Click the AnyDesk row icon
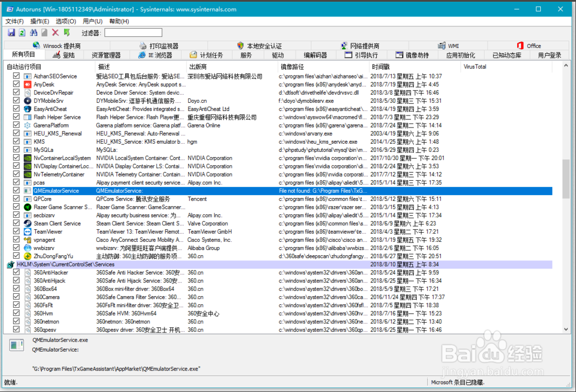This screenshot has width=576, height=392. click(x=28, y=84)
